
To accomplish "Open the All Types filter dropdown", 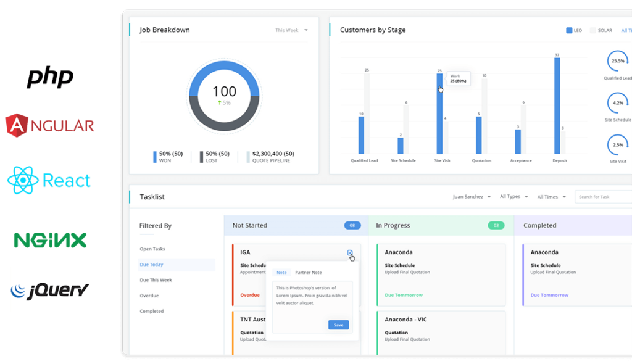I will tap(513, 197).
